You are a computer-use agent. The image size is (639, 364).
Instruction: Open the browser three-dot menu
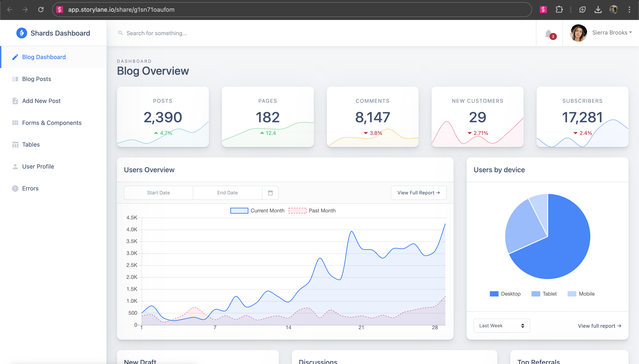click(629, 10)
